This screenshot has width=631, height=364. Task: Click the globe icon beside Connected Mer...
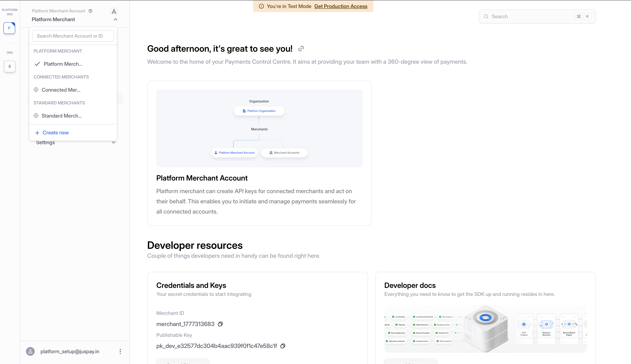pos(36,90)
